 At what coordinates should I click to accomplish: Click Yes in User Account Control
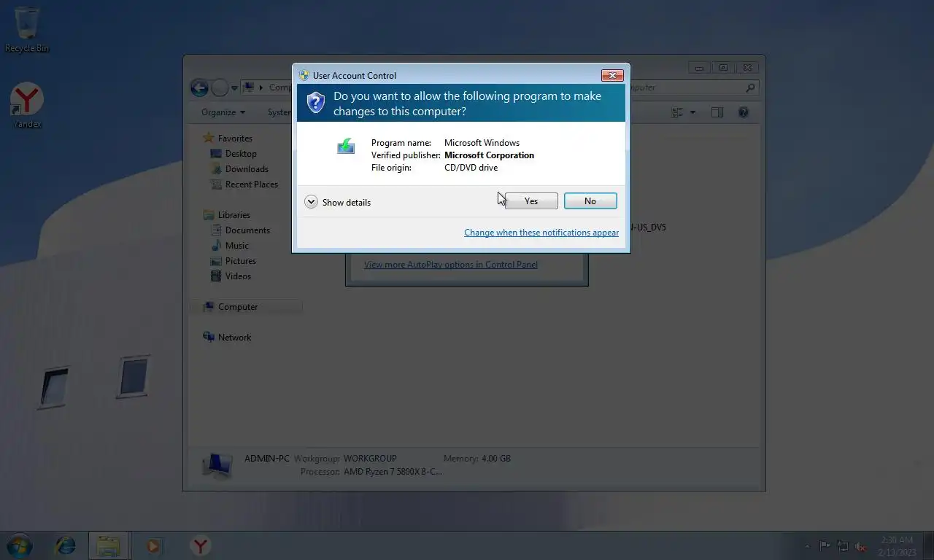tap(531, 201)
